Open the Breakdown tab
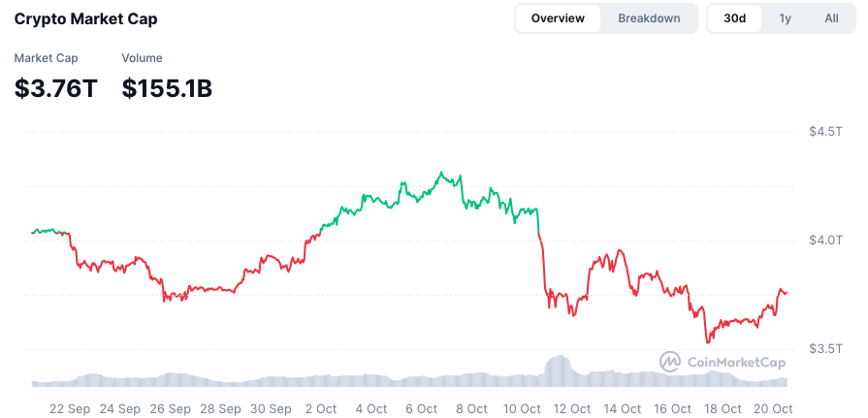This screenshot has height=418, width=868. coord(649,18)
